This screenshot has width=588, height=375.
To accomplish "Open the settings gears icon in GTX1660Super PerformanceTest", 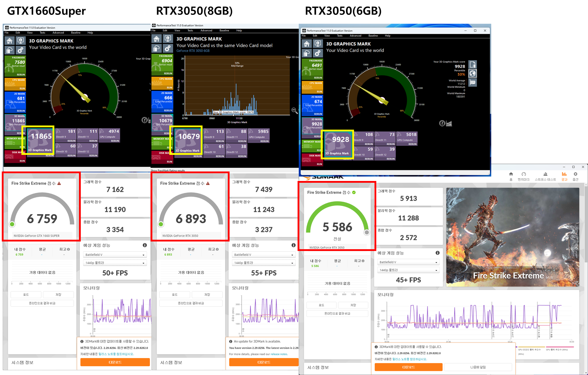I will (20, 50).
